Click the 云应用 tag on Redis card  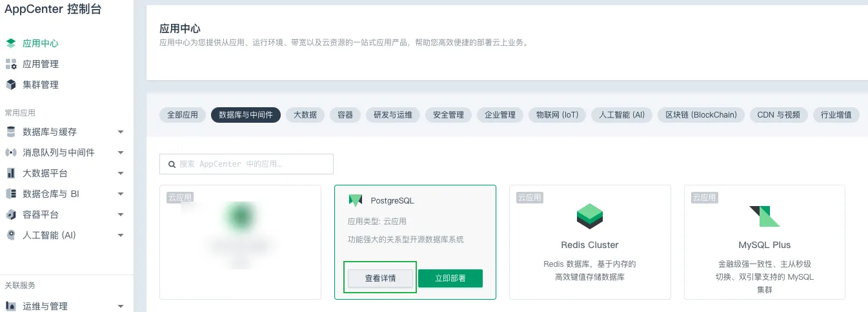click(529, 198)
